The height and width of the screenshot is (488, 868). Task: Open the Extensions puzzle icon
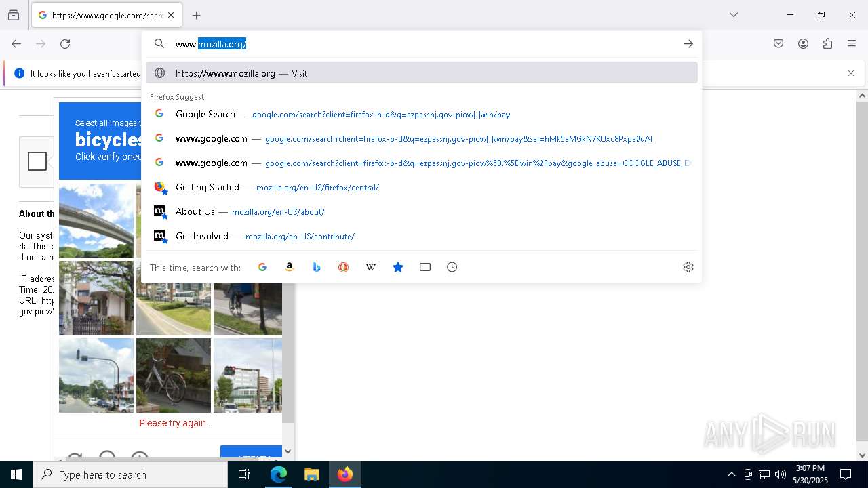click(827, 44)
